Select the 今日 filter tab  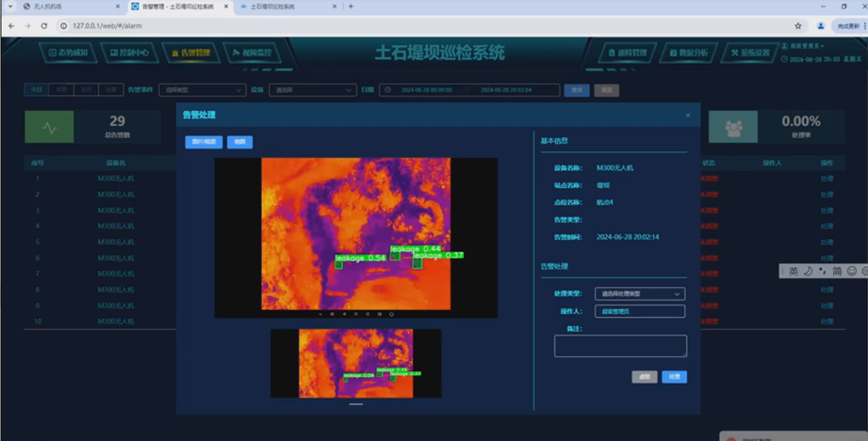[36, 89]
